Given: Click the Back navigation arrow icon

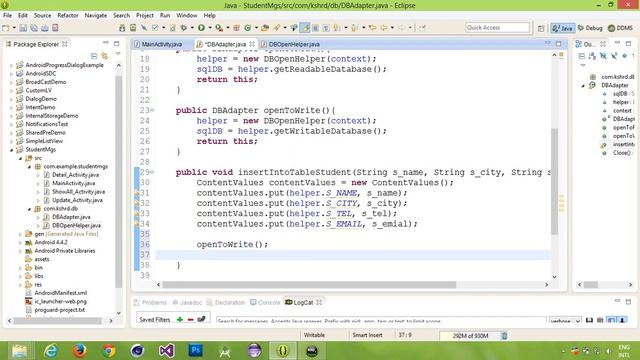Looking at the screenshot, I should [x=383, y=28].
